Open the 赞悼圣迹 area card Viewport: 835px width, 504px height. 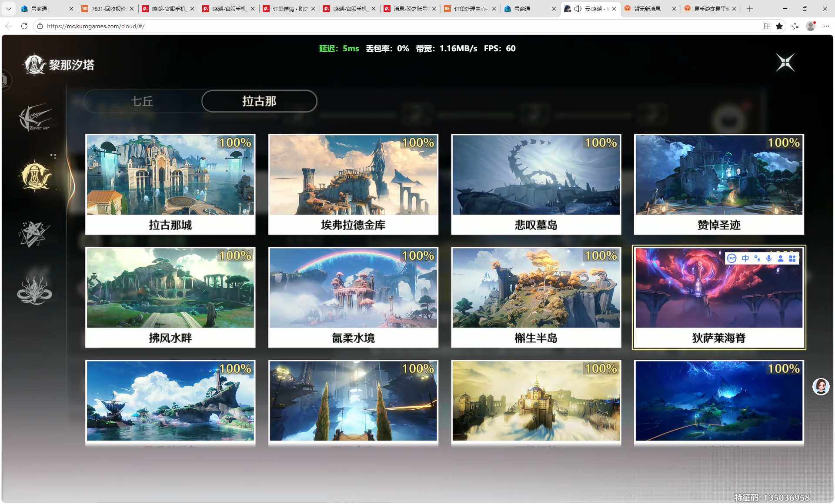tap(719, 184)
